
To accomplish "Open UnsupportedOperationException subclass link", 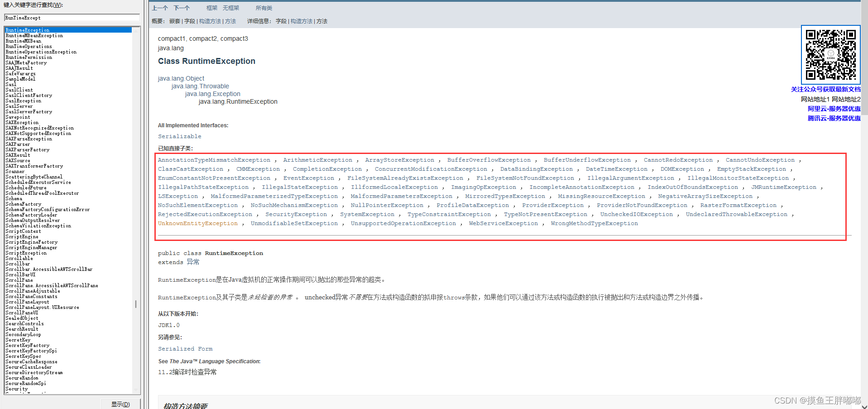I will [x=403, y=223].
